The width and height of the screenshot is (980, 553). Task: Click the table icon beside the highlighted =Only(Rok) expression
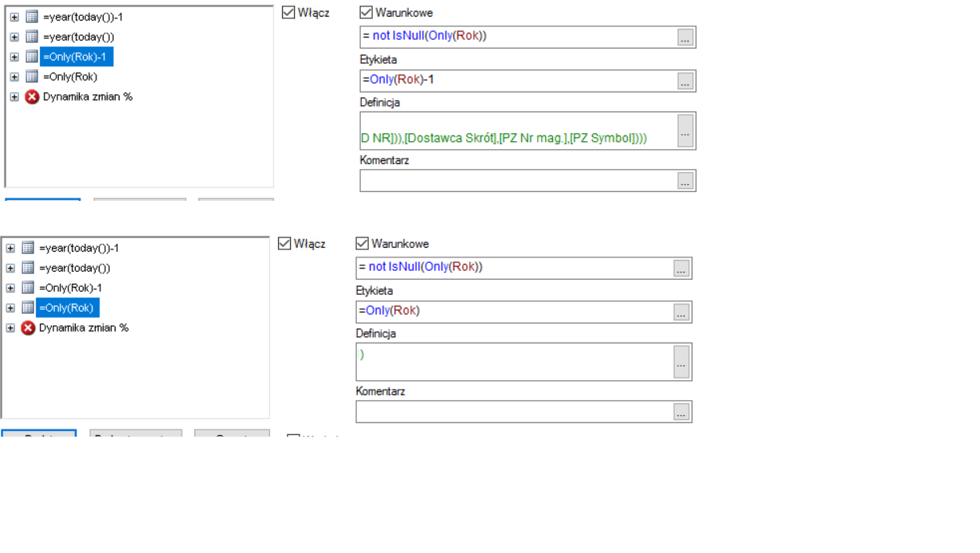pyautogui.click(x=28, y=308)
